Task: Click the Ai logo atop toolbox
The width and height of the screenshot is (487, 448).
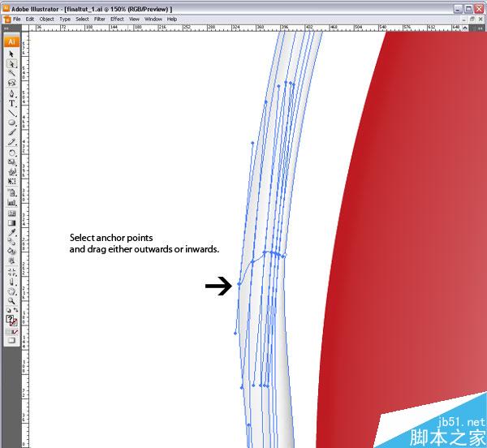Action: (11, 41)
